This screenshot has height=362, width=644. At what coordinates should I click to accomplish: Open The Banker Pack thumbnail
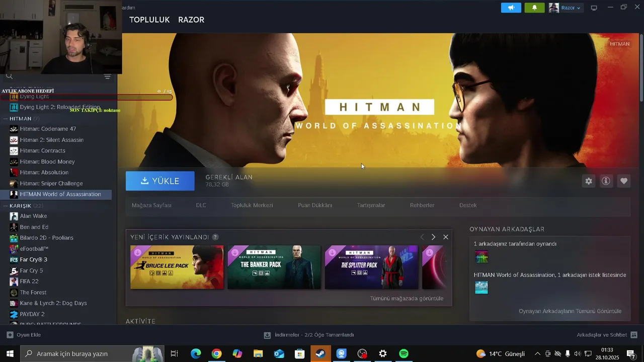tap(274, 267)
